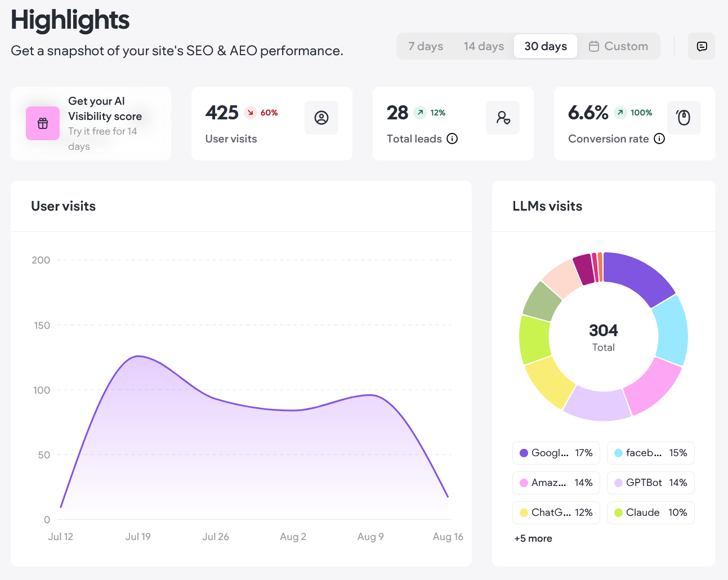
Task: Click the Jul 12 x-axis label
Action: coord(61,537)
